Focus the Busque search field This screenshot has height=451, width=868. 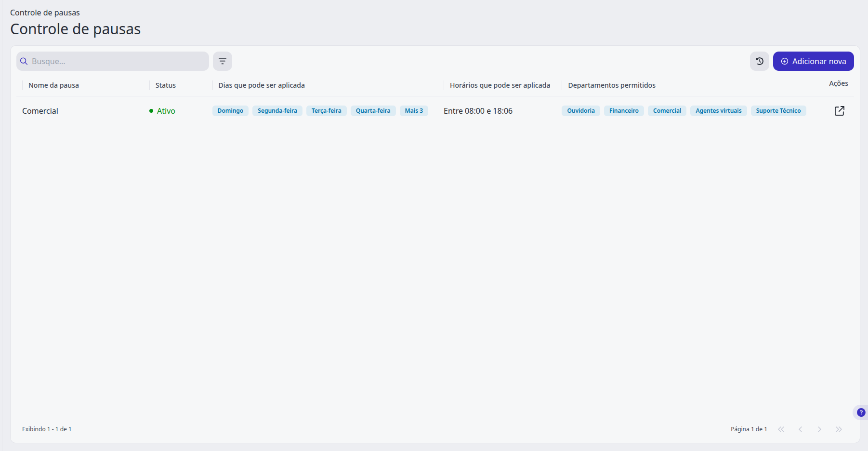[x=113, y=61]
